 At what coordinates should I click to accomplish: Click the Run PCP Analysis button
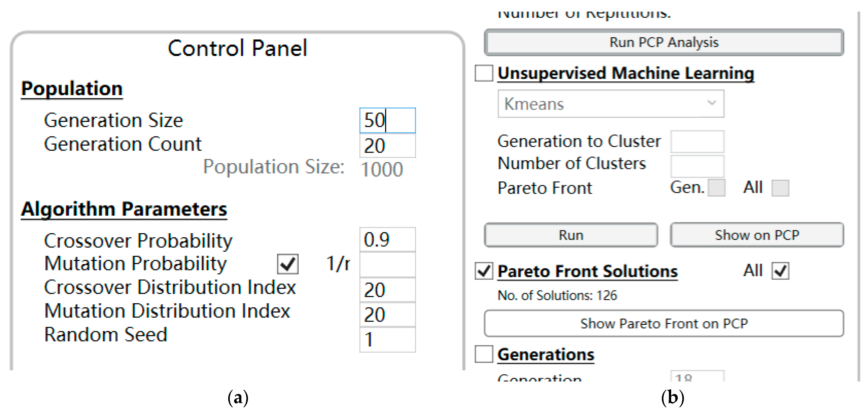tap(664, 43)
